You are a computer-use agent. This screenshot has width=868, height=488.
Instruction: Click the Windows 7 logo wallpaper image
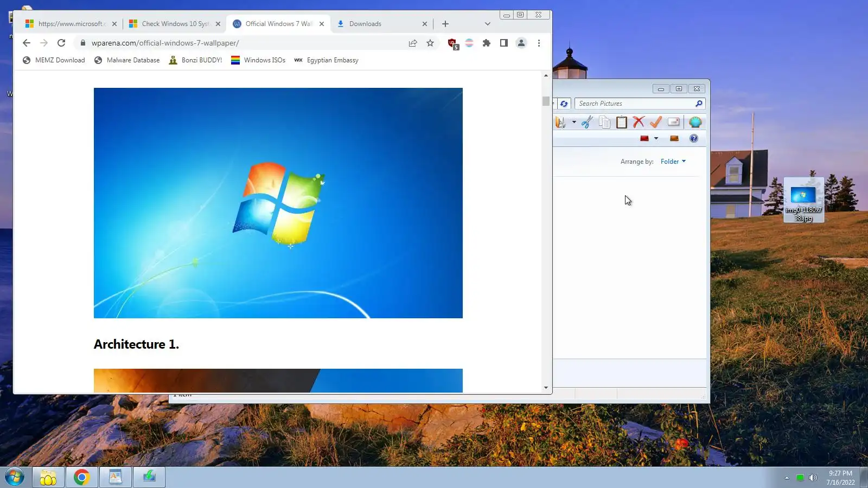pyautogui.click(x=278, y=203)
